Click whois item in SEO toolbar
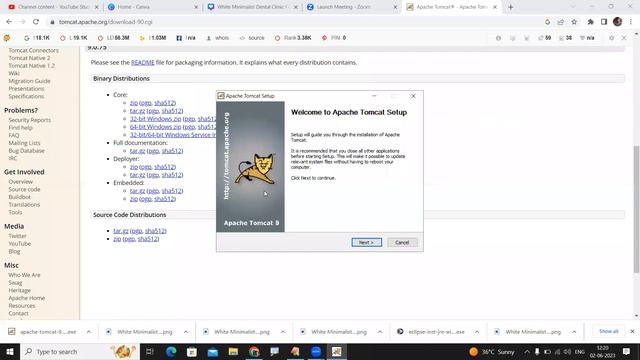640x360 pixels. (x=218, y=38)
